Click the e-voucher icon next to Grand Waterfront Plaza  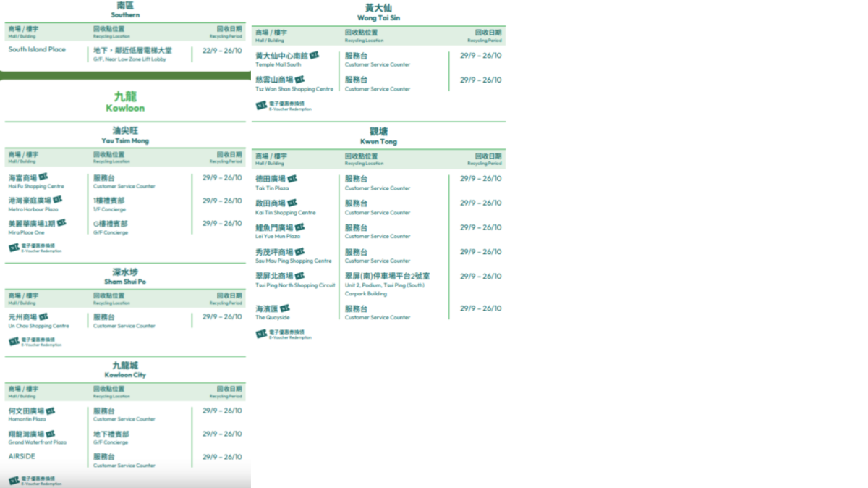(50, 434)
